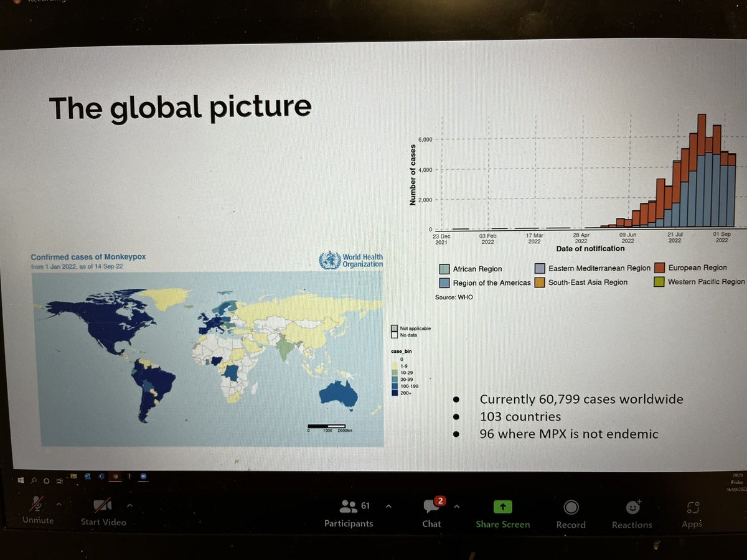Start Video in the Zoom toolbar
This screenshot has height=560, width=747.
103,512
